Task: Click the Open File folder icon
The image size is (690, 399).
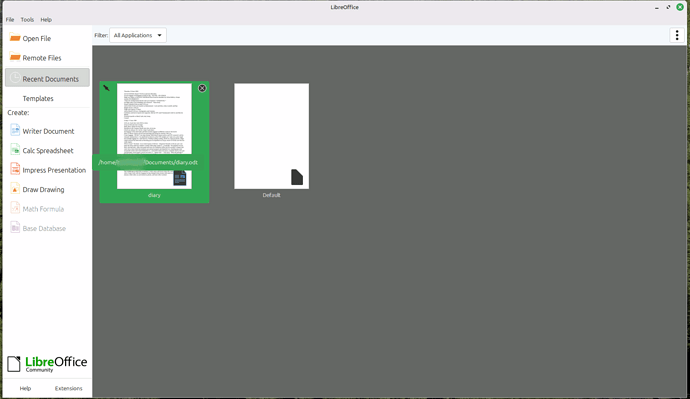Action: 15,38
